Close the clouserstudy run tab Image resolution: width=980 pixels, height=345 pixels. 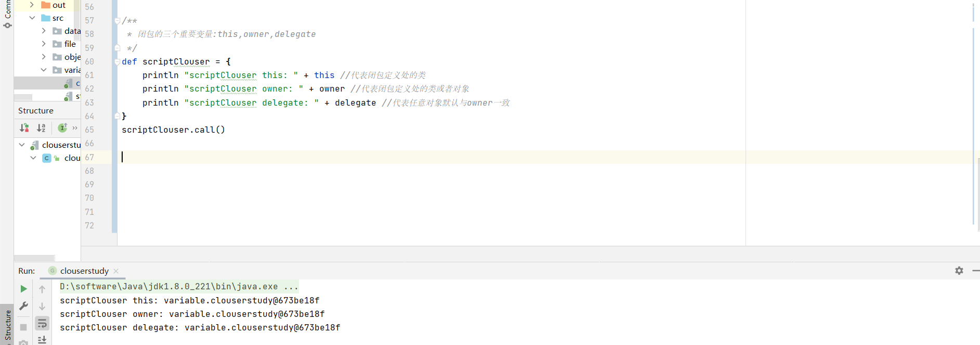click(x=116, y=271)
